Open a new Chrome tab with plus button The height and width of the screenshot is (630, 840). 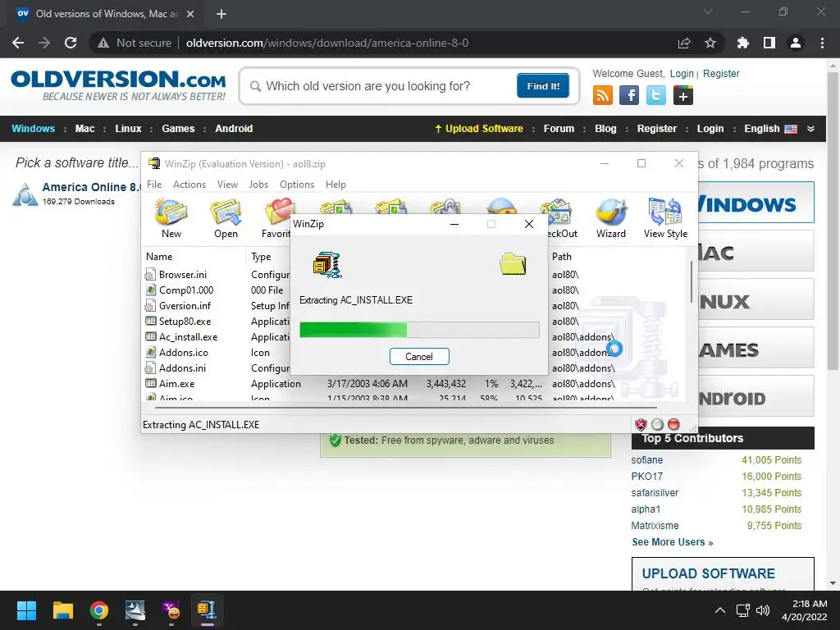coord(221,14)
